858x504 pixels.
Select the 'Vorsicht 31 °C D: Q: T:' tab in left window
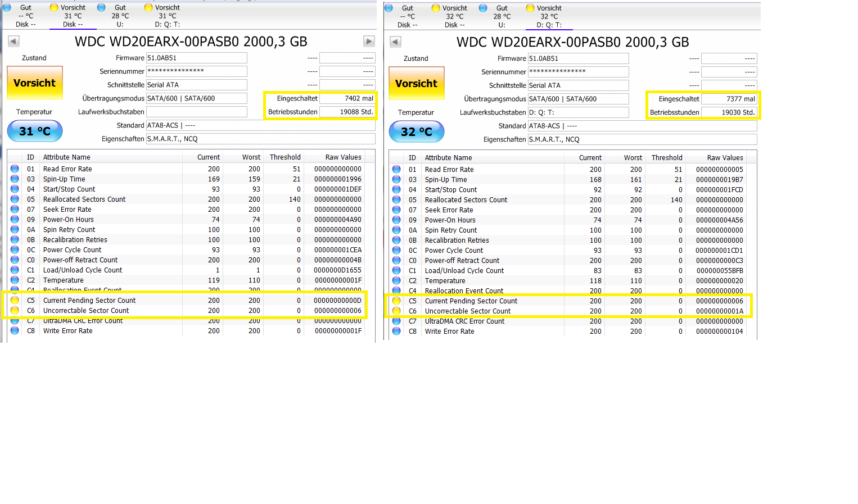(x=166, y=16)
